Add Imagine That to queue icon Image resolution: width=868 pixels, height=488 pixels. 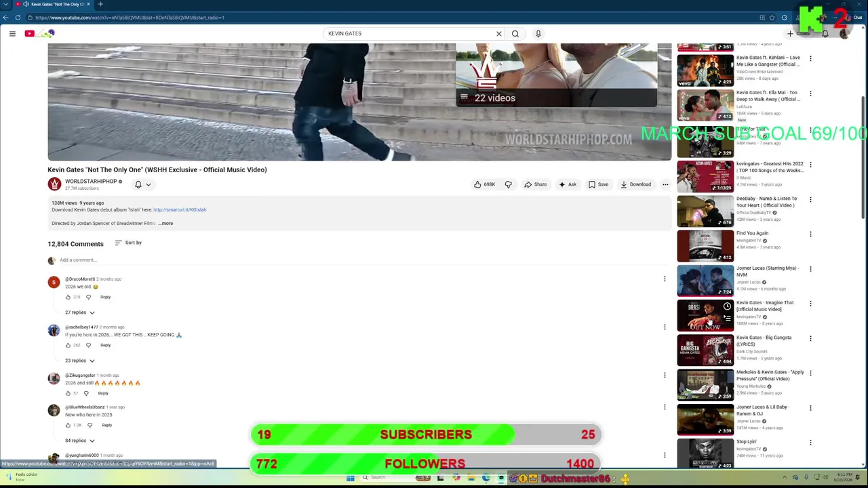(727, 318)
